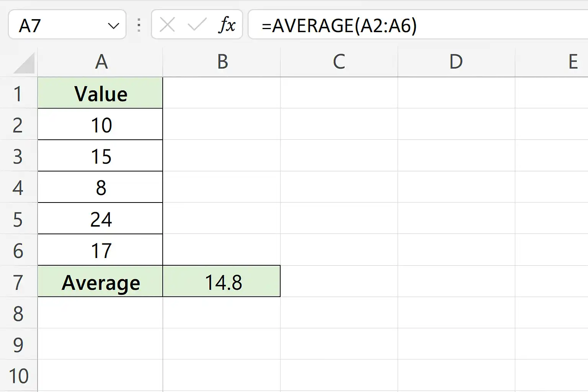Viewport: 588px width, 392px height.
Task: Confirm entry with the checkmark icon
Action: (197, 25)
